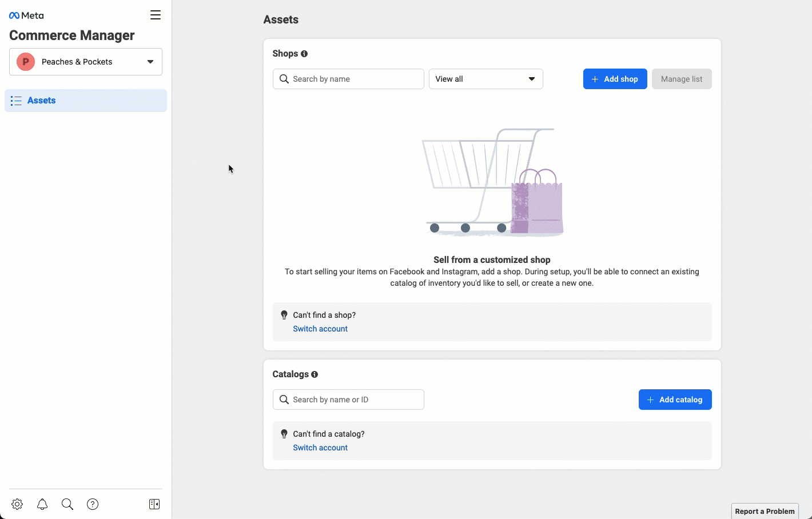This screenshot has height=519, width=812.
Task: Click the shopping cart illustration
Action: [493, 182]
